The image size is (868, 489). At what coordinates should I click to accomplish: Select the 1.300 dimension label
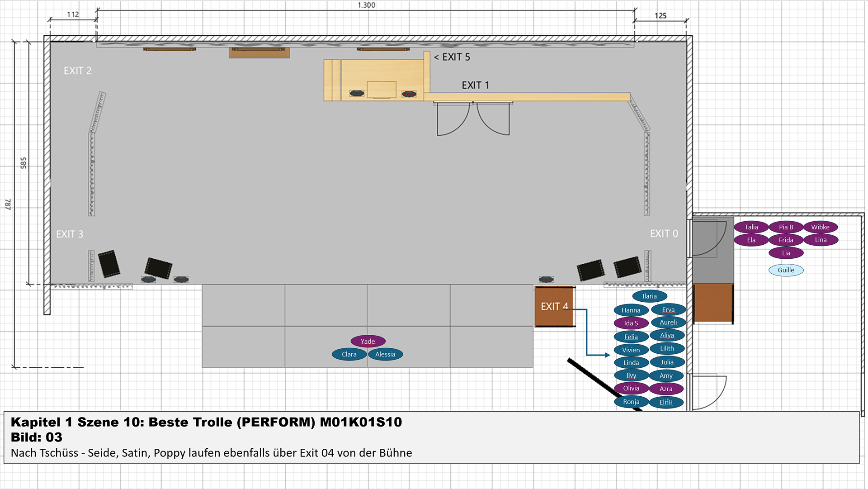click(366, 5)
